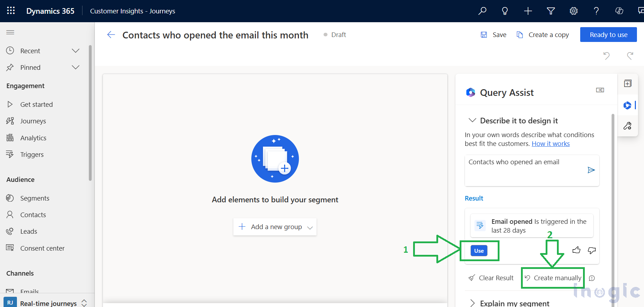Open the Copilot icon in header
The height and width of the screenshot is (307, 644).
coord(619,11)
